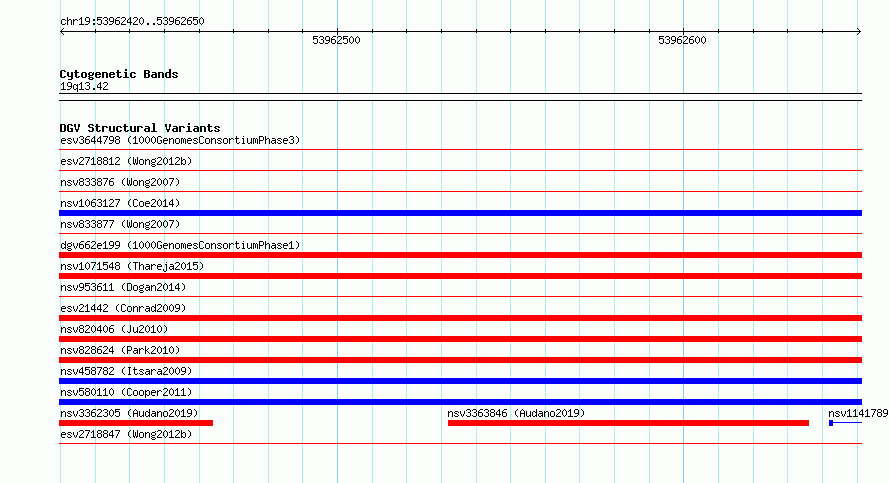
Task: Click the red bar of nsv1071548
Action: (x=460, y=276)
